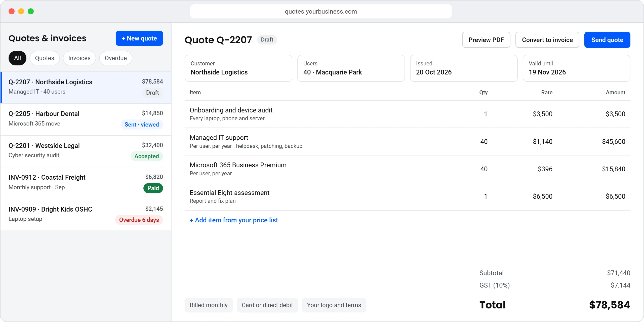Show only Overdue items
Screen dimensions: 644x322
116,58
